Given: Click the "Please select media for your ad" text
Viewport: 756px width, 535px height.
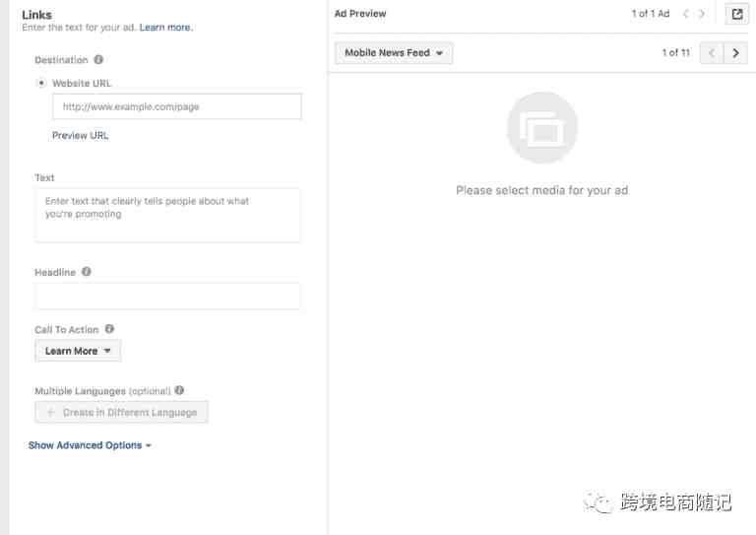Looking at the screenshot, I should coord(542,190).
